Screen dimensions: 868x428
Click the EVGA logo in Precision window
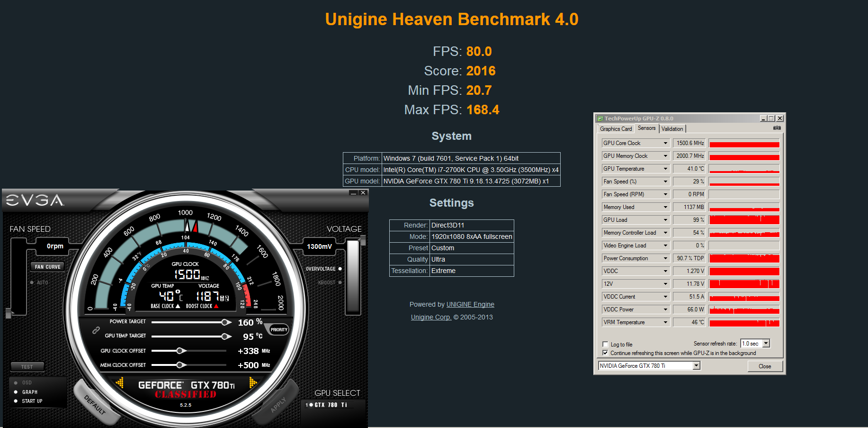tap(35, 200)
